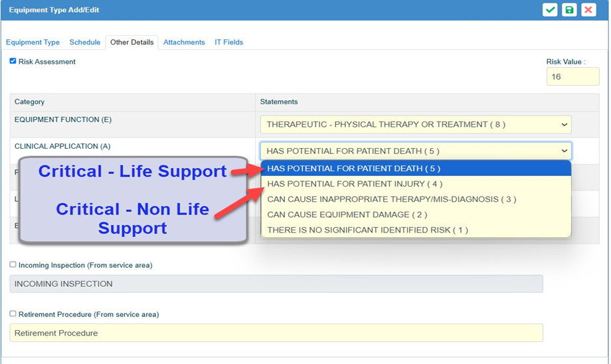Open the Equipment Function statements dropdown
Screen dimensions: 611x364
(415, 124)
